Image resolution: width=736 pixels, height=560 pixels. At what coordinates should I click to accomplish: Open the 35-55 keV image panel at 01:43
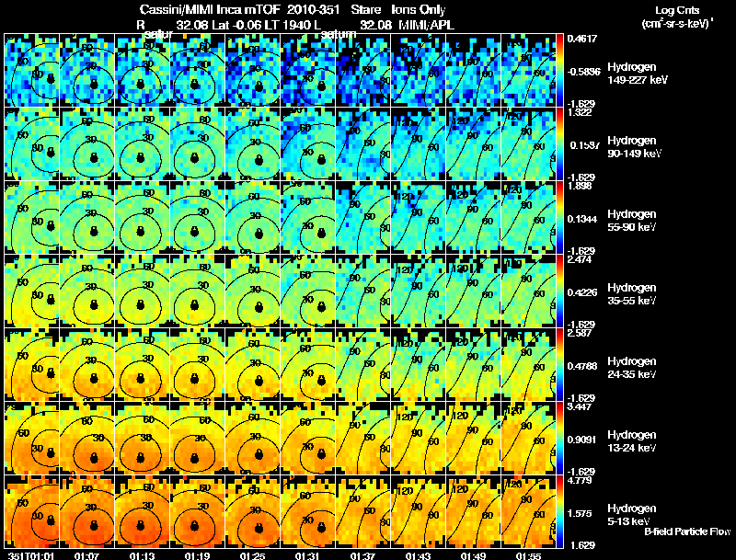tap(419, 291)
